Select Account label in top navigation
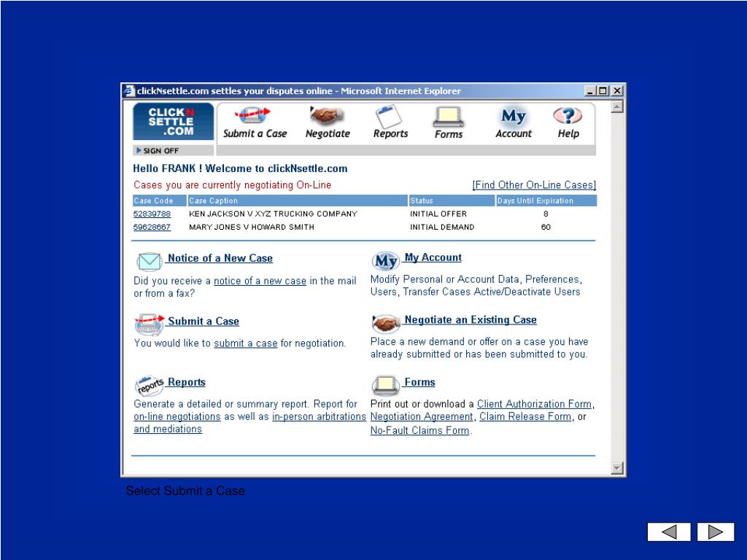Viewport: 747px width, 560px height. [513, 134]
